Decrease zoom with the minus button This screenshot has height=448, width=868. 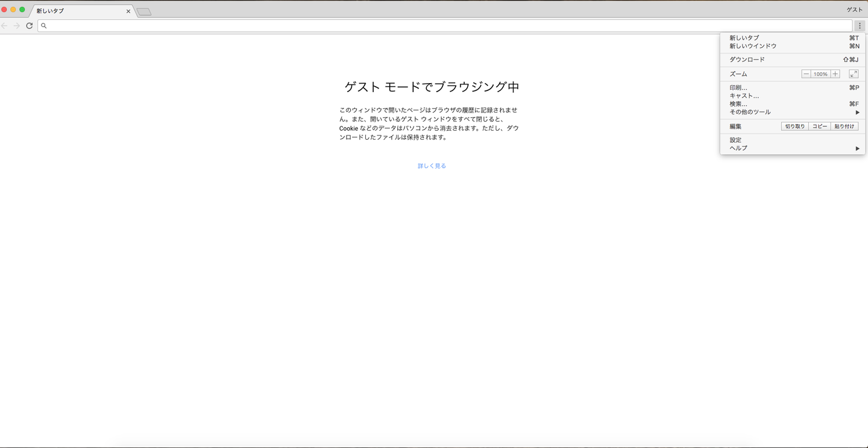806,74
